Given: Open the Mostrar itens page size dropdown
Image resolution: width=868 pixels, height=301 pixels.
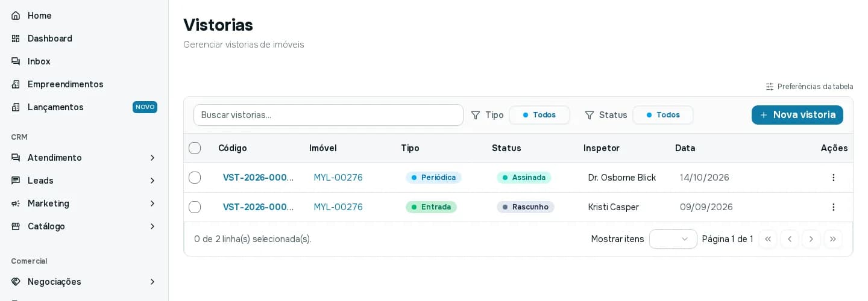Looking at the screenshot, I should [673, 239].
